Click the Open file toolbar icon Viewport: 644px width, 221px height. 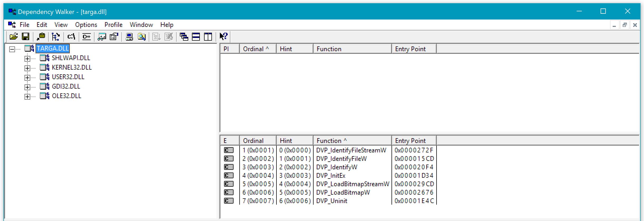13,36
